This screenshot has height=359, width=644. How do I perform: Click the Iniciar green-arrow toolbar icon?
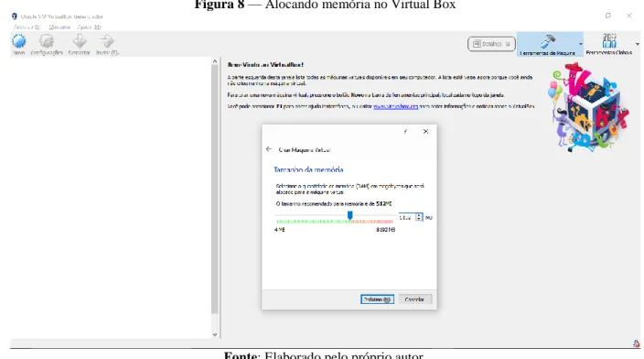107,41
